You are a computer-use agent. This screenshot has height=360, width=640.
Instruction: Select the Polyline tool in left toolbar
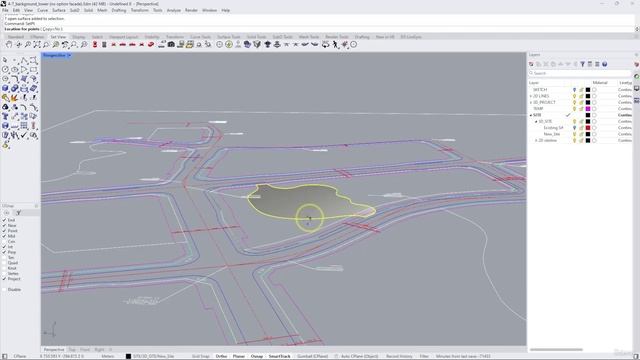pyautogui.click(x=24, y=60)
